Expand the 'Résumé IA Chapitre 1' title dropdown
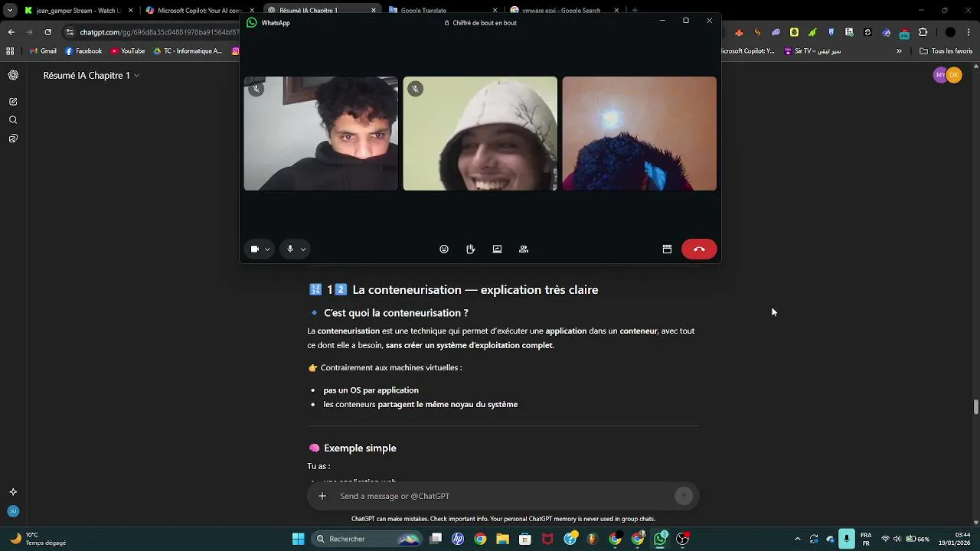Image resolution: width=980 pixels, height=551 pixels. [91, 75]
